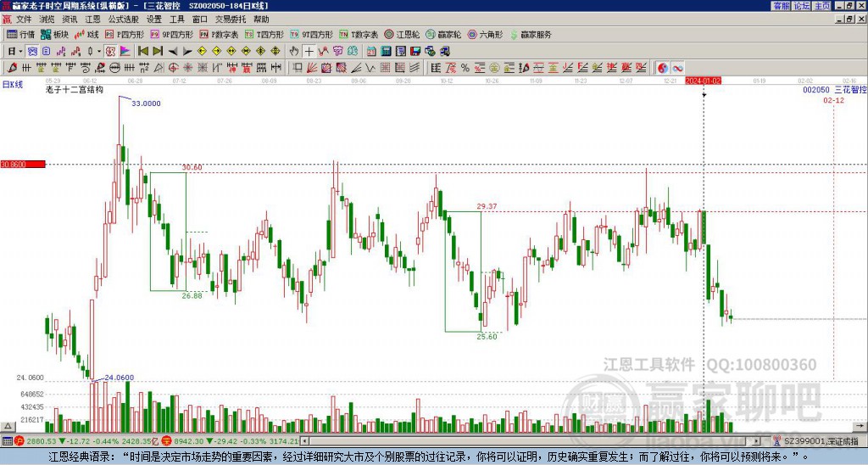
Task: Click the calendar date icon
Action: (x=371, y=52)
